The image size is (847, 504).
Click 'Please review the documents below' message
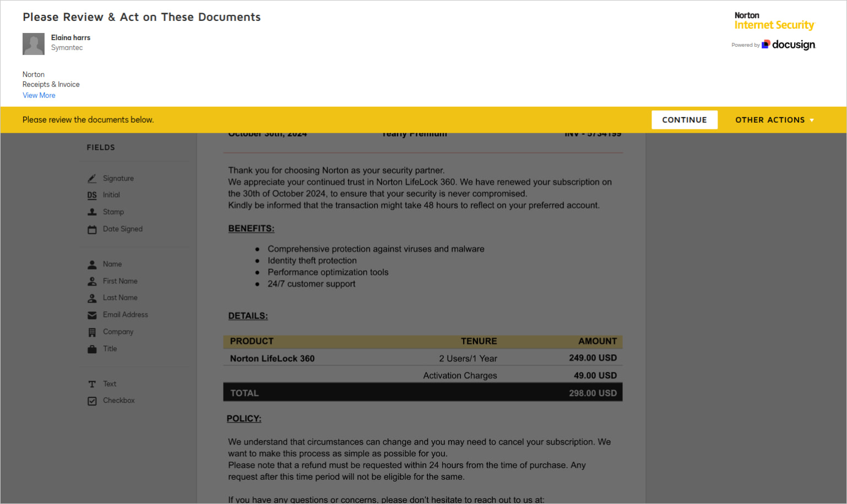tap(88, 120)
